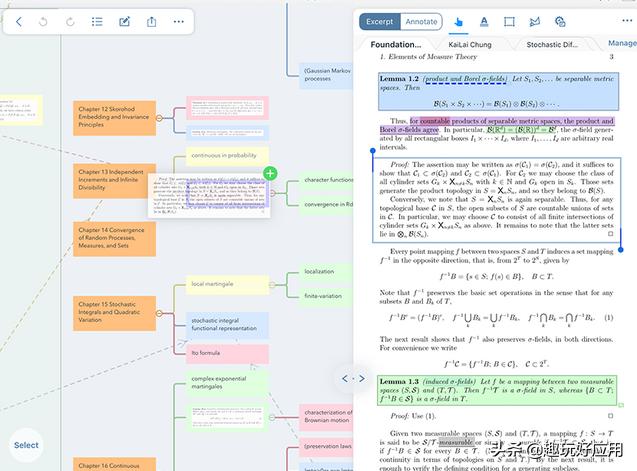Select Chapter 16 Continuous node

pos(115,464)
